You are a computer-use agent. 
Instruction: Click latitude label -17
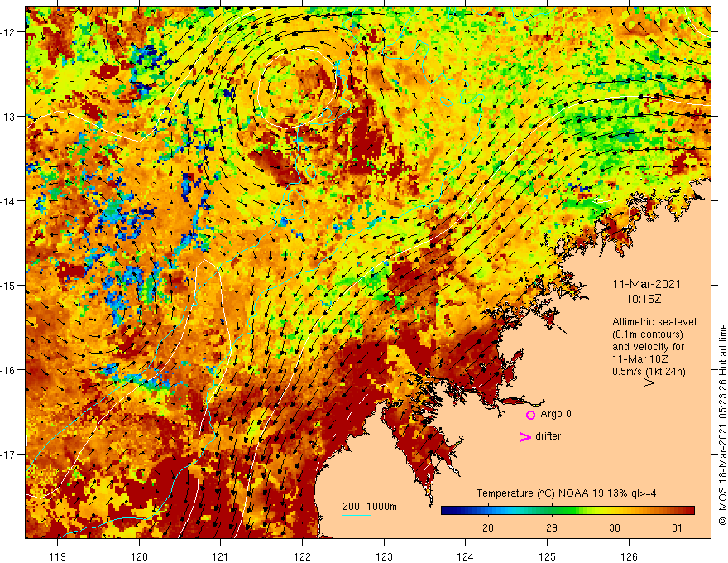(x=8, y=455)
